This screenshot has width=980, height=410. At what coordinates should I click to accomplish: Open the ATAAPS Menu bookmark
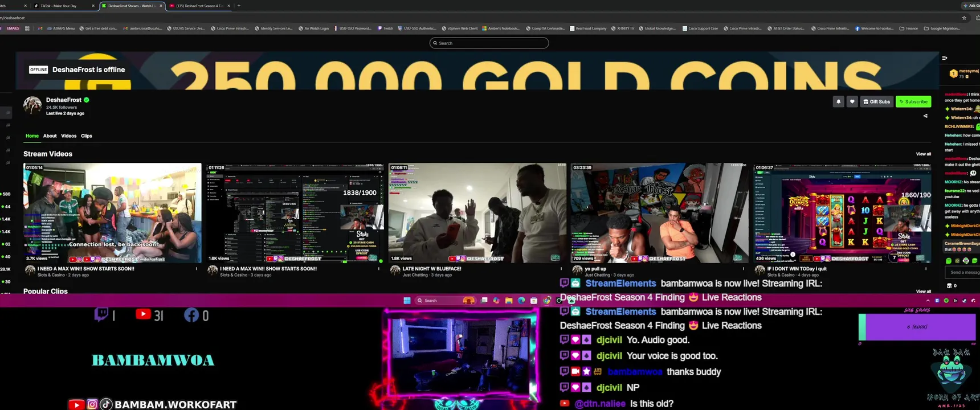tap(60, 28)
